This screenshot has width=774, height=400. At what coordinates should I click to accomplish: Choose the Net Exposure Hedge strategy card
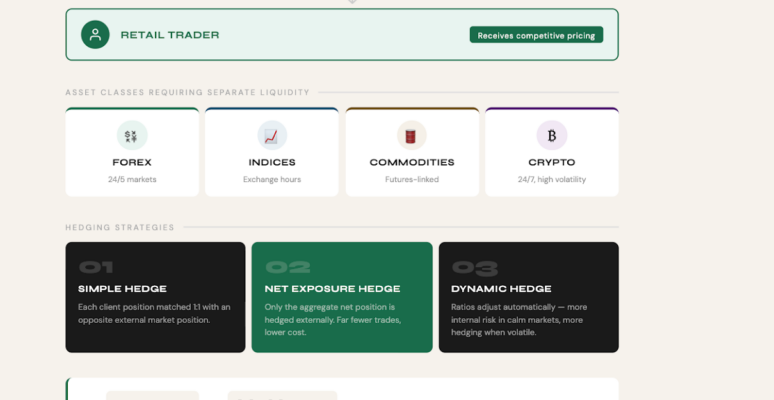(342, 297)
